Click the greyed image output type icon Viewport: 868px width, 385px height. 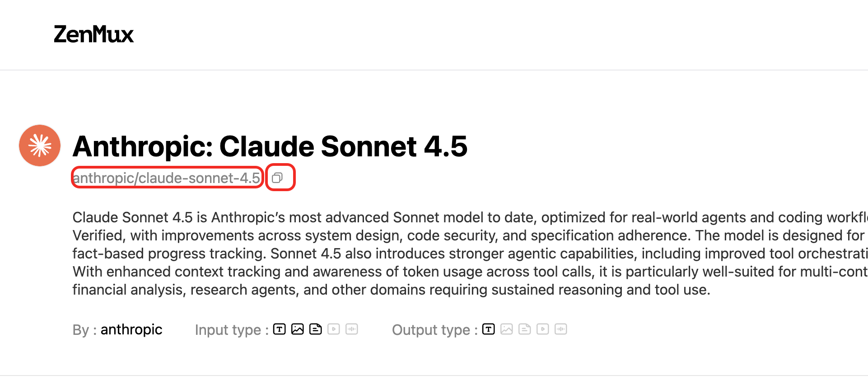tap(507, 329)
